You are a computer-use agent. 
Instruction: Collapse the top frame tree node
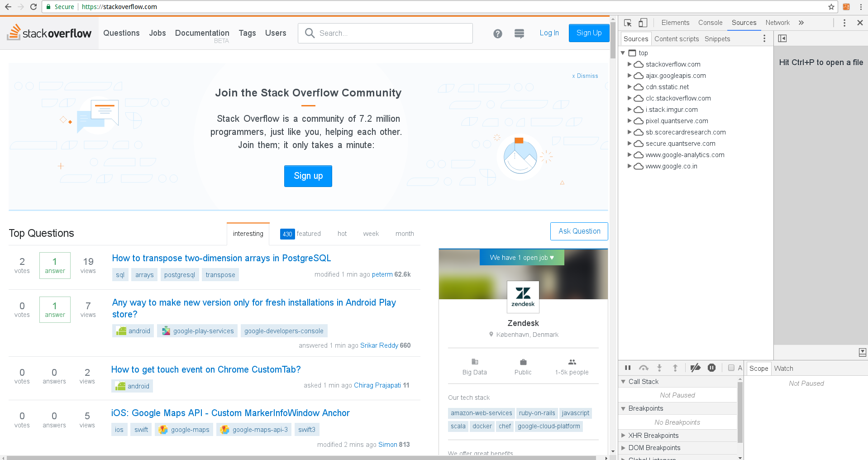click(623, 53)
